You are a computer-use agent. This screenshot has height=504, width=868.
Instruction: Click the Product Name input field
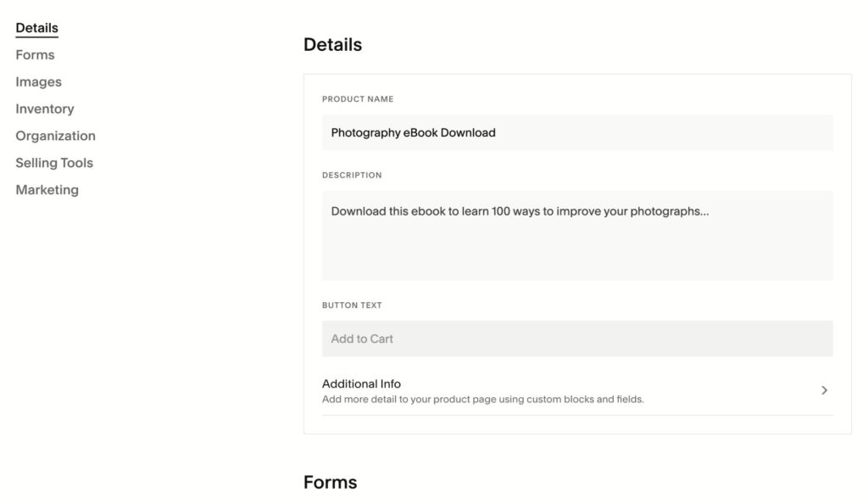pyautogui.click(x=576, y=132)
